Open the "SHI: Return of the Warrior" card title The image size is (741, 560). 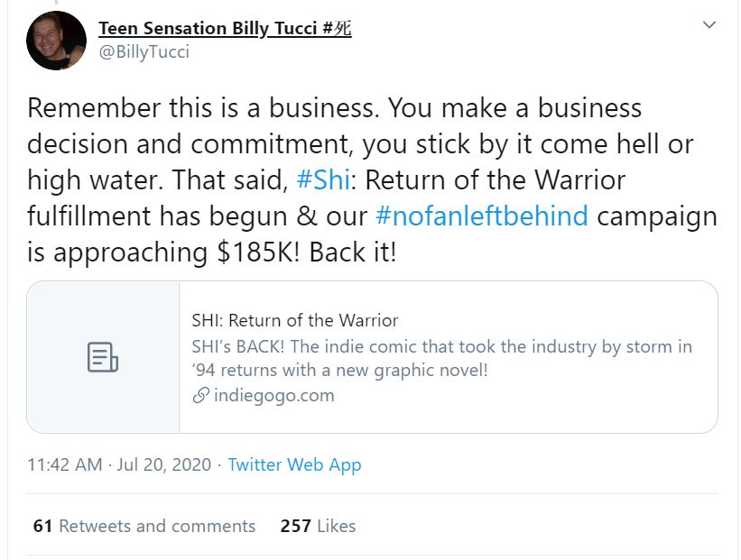coord(294,320)
